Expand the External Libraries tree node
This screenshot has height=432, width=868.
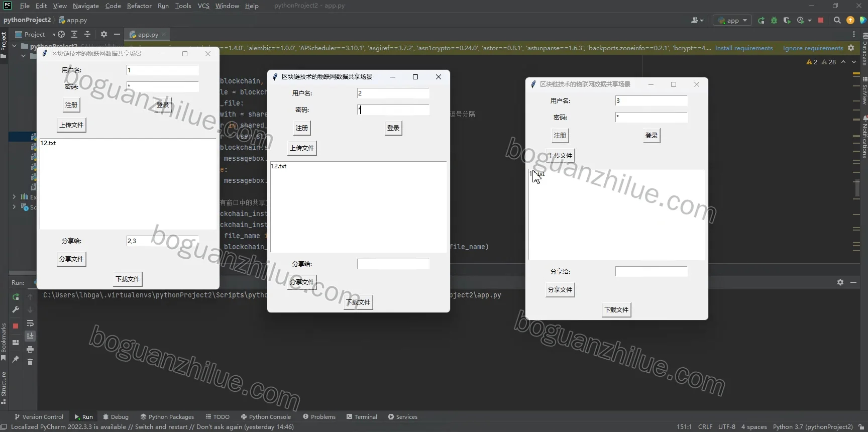14,197
